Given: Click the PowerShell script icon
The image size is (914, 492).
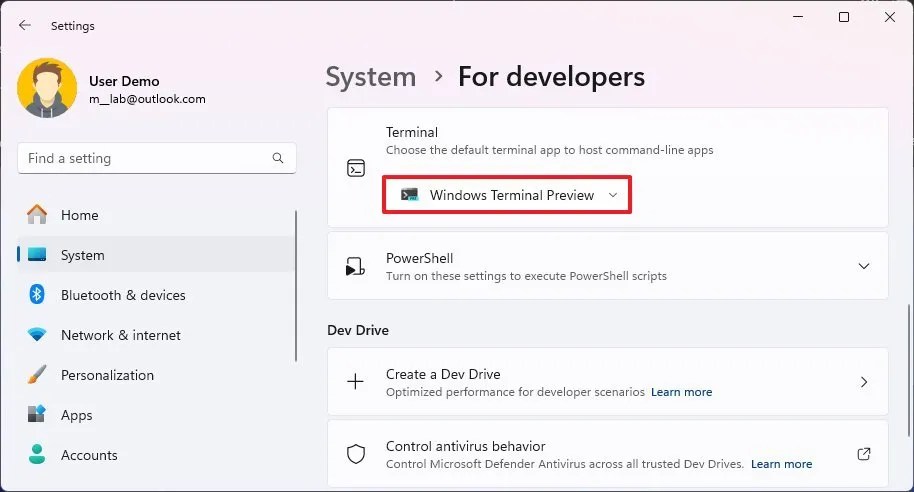Looking at the screenshot, I should pos(356,266).
